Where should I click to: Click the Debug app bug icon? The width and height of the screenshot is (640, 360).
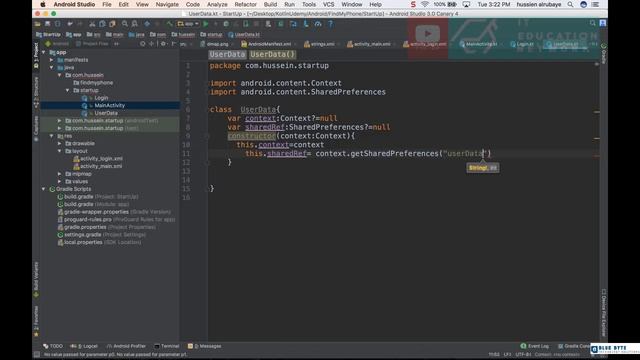click(x=226, y=24)
